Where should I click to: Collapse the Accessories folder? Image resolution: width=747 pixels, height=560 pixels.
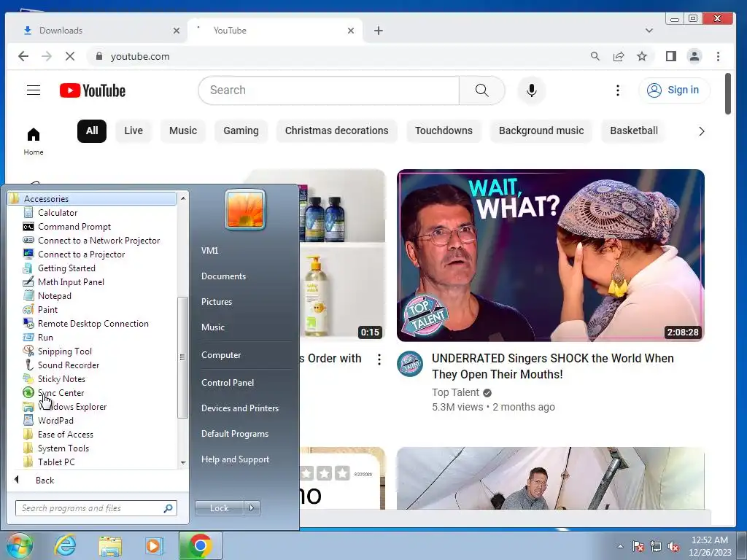tap(91, 198)
